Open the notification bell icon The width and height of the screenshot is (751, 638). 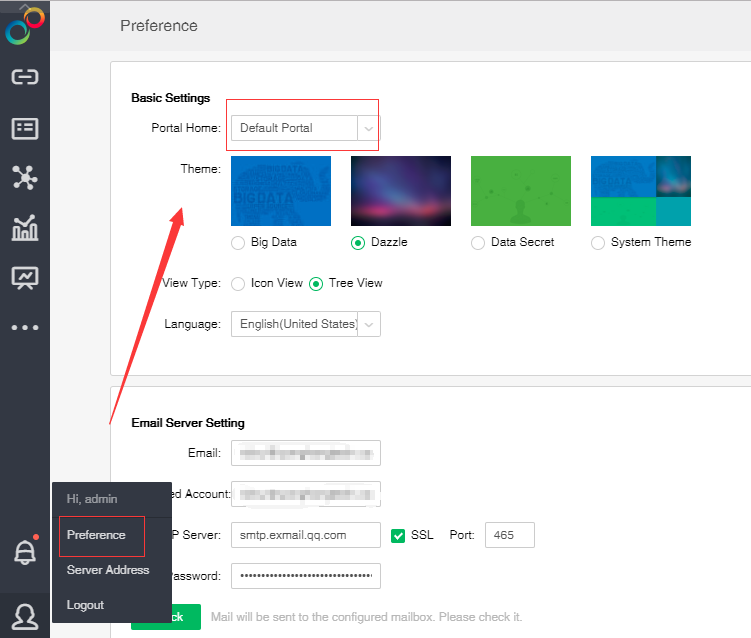(25, 553)
